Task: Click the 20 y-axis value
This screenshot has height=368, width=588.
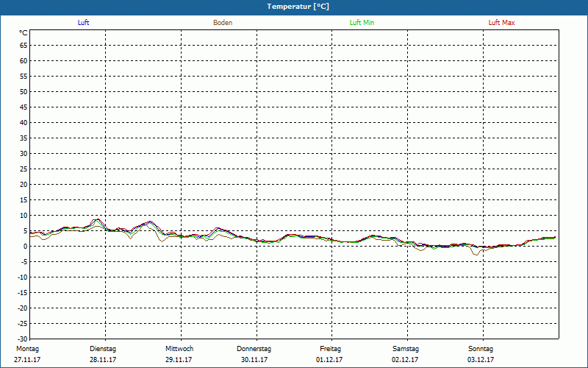Action: click(24, 185)
